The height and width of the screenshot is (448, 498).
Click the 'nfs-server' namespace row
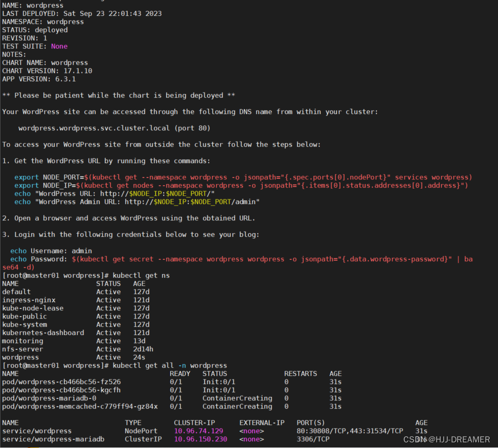pyautogui.click(x=78, y=349)
